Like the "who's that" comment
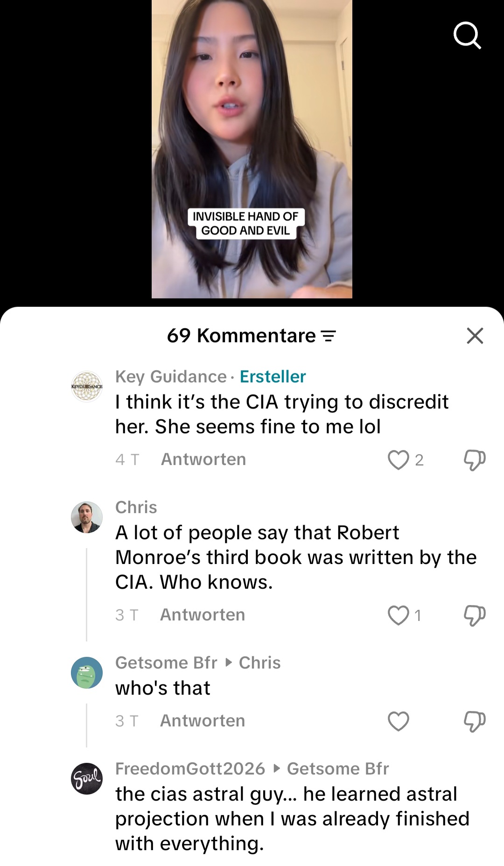504x866 pixels. (399, 721)
